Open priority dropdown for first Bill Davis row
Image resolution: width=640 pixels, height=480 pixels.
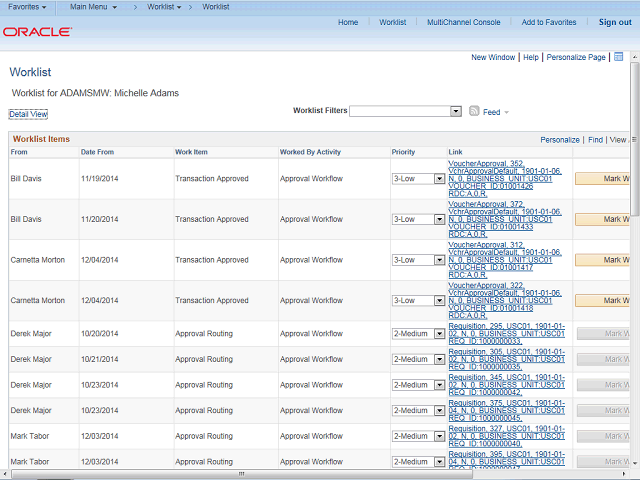[x=438, y=179]
